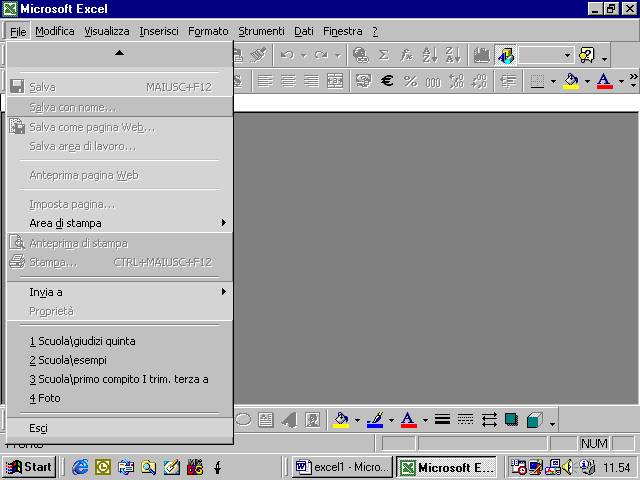Expand the drawing toolbar line color dropdown arrow
Viewport: 640px width, 480px height.
pyautogui.click(x=391, y=420)
